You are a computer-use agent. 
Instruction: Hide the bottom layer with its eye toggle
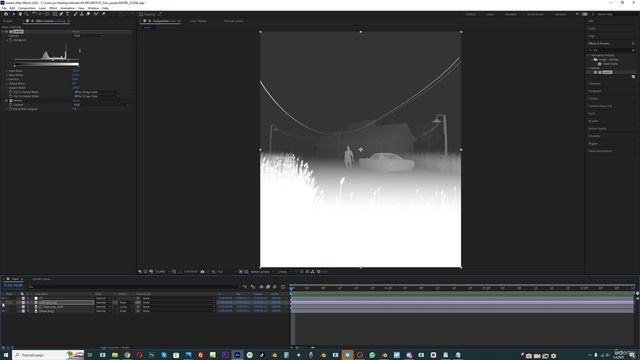point(3,311)
